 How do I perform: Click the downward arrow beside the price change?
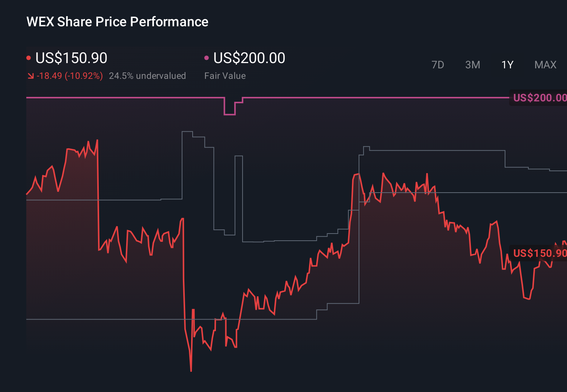point(31,75)
